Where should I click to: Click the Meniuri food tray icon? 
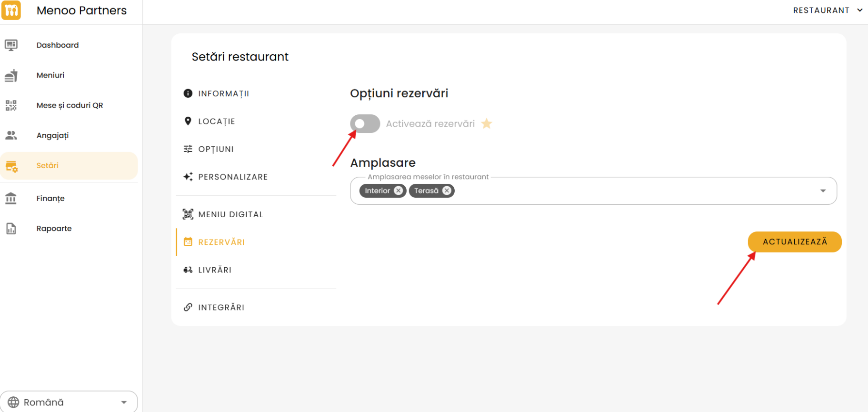(11, 75)
